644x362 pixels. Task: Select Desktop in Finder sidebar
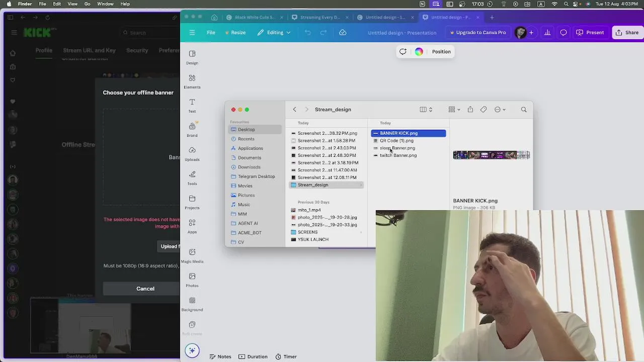point(256,130)
